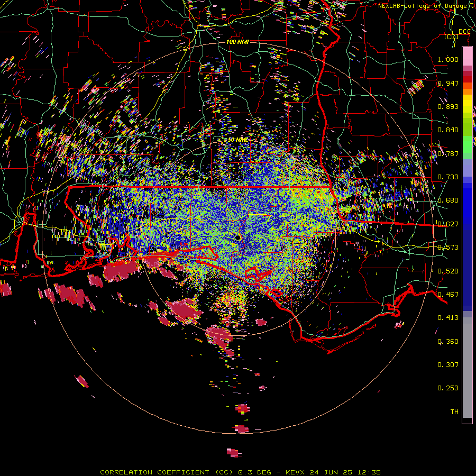Pick the pink color band near 1.000
Screen dimensions: 476x476
pyautogui.click(x=467, y=57)
